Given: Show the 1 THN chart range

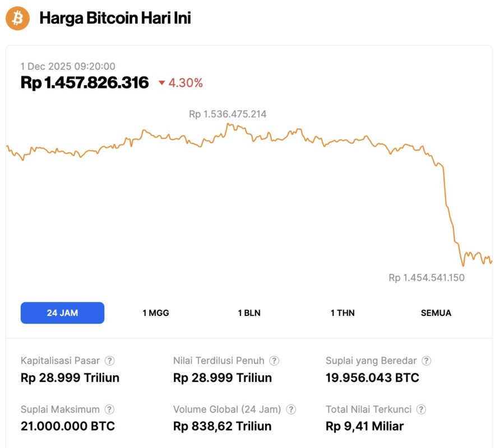Looking at the screenshot, I should pos(343,313).
